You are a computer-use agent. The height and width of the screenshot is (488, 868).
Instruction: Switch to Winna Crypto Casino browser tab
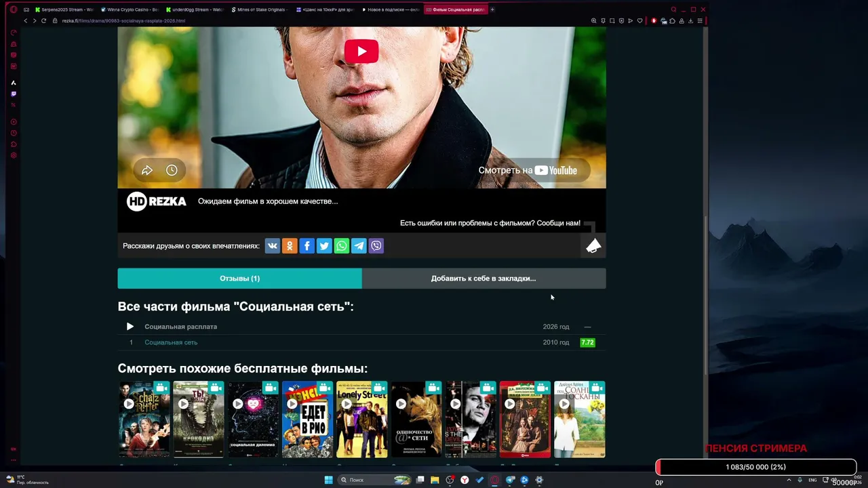coord(129,9)
